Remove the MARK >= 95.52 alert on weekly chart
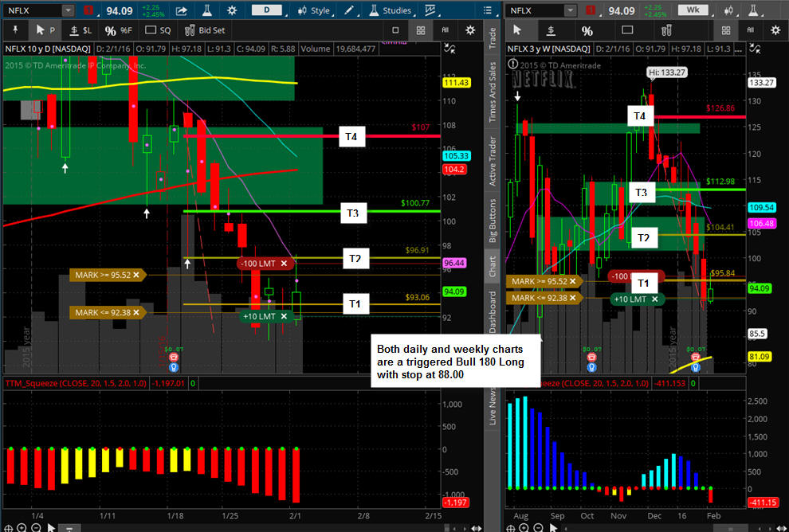 [573, 282]
